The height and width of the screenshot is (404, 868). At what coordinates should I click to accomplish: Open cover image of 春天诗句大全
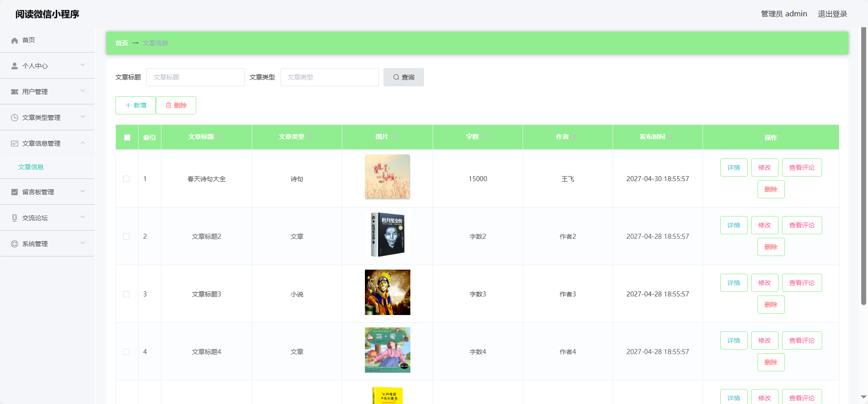(x=388, y=177)
